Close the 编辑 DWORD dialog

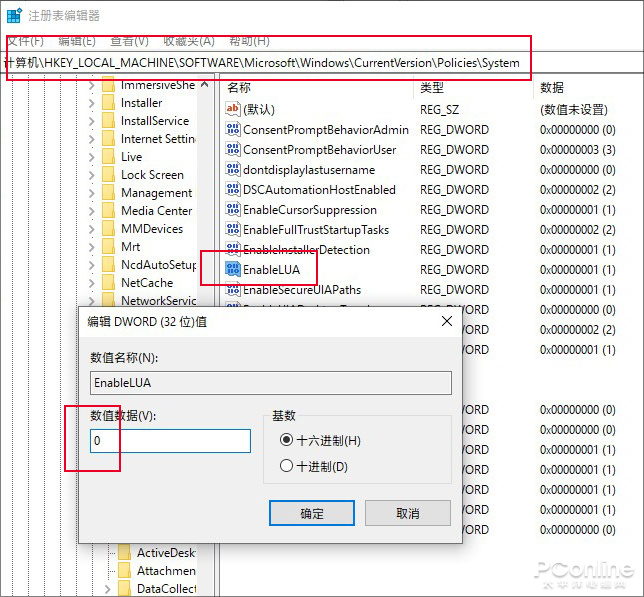tap(444, 323)
